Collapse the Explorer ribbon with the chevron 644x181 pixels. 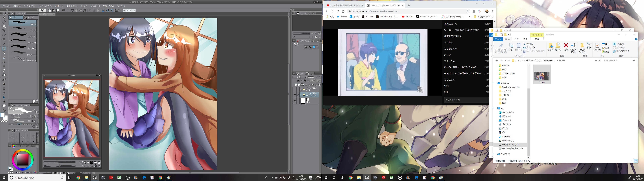632,39
